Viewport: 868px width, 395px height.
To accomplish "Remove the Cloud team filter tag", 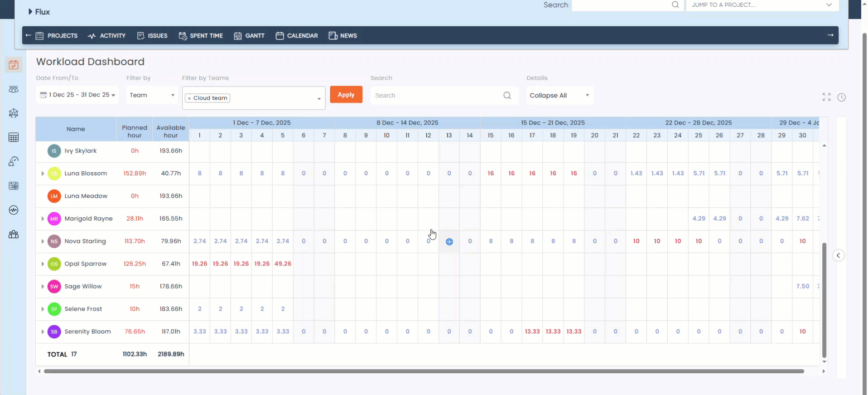I will coord(189,98).
